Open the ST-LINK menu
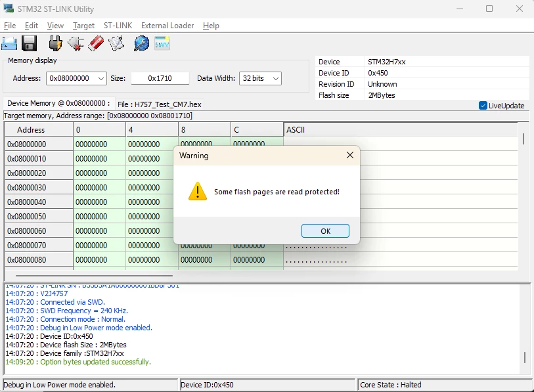Image resolution: width=534 pixels, height=392 pixels. pyautogui.click(x=118, y=26)
